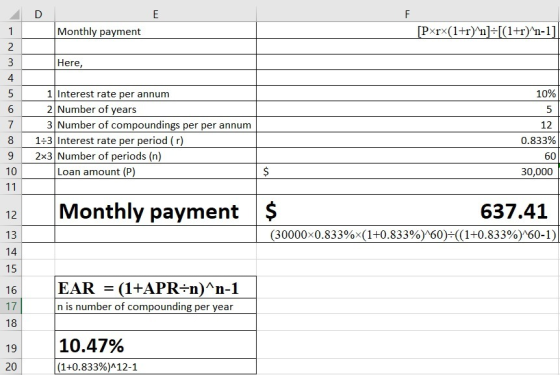Click 'Loan amount (P)' cell
Screen dimensions: 560x375
click(155, 171)
